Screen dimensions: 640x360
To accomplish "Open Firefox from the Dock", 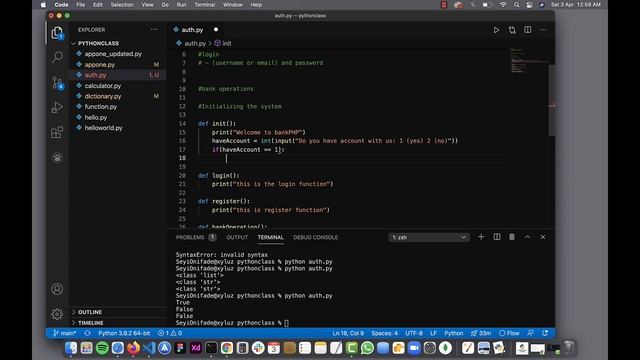I will pos(133,348).
